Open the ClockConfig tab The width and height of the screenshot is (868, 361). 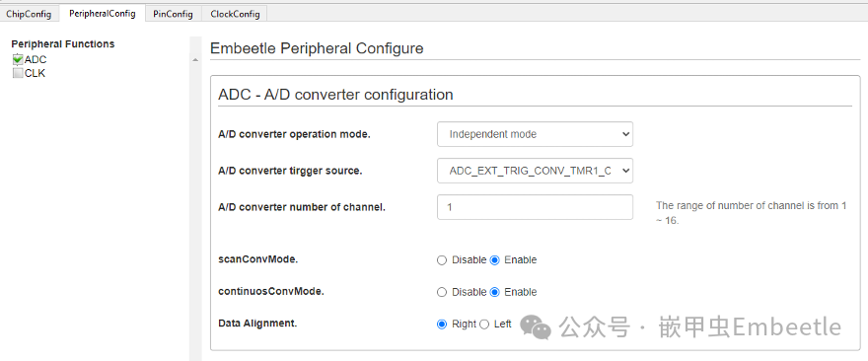click(x=234, y=14)
